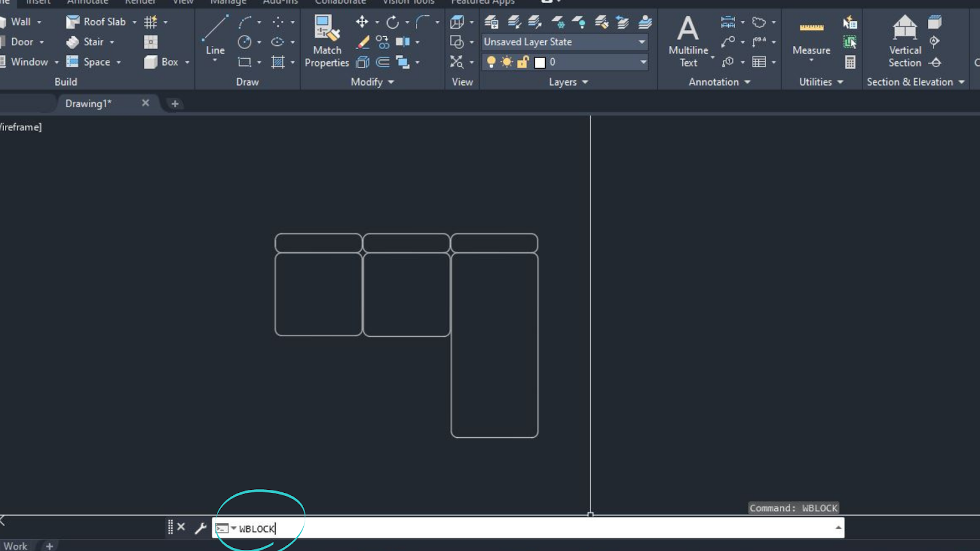The width and height of the screenshot is (980, 551).
Task: Click the layer color swatch
Action: coord(539,62)
